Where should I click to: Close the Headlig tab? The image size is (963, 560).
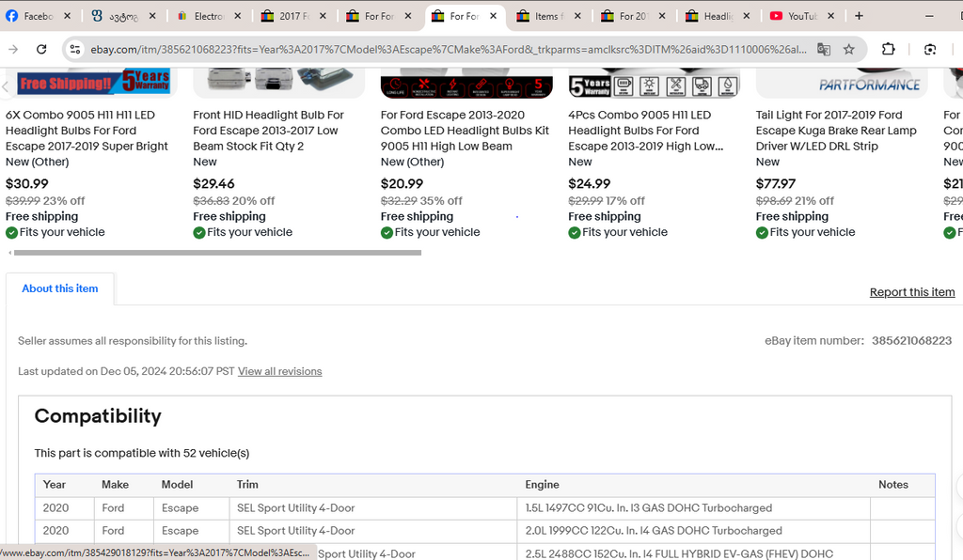tap(746, 16)
